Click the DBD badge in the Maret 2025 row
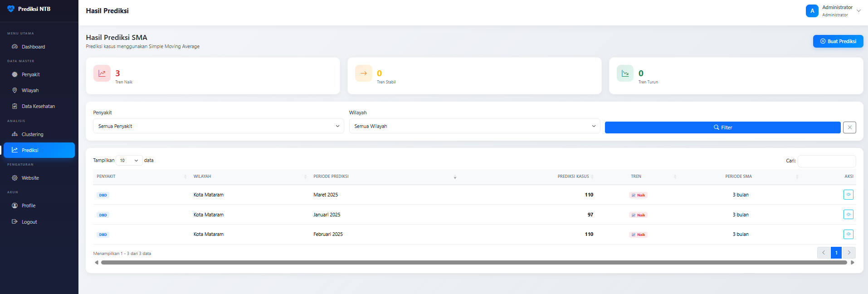This screenshot has width=868, height=294. 103,195
